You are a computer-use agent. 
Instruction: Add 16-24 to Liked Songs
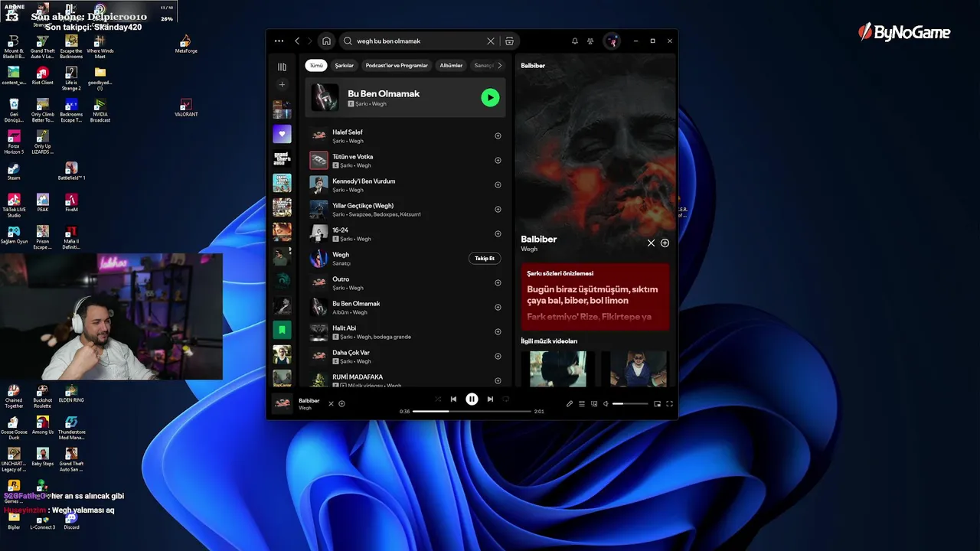click(498, 234)
